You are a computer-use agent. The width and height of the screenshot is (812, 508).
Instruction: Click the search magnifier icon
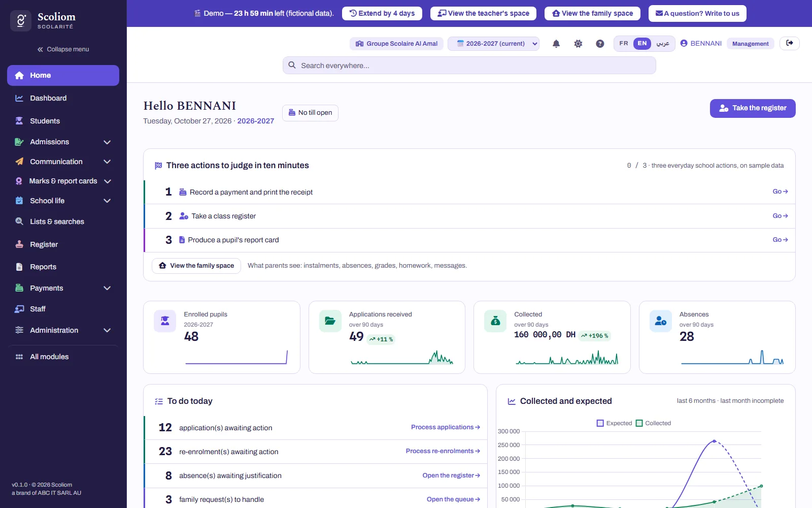pos(292,65)
